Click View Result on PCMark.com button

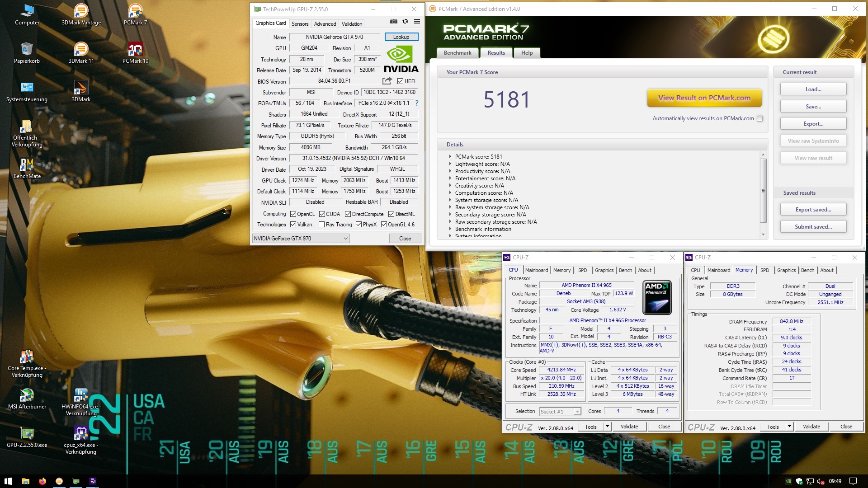tap(704, 98)
